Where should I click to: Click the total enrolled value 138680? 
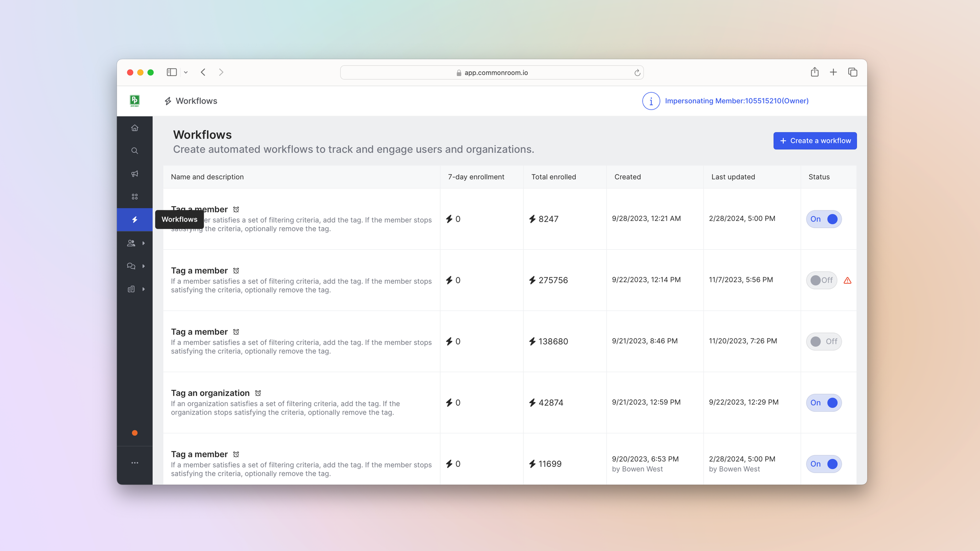[x=553, y=342]
